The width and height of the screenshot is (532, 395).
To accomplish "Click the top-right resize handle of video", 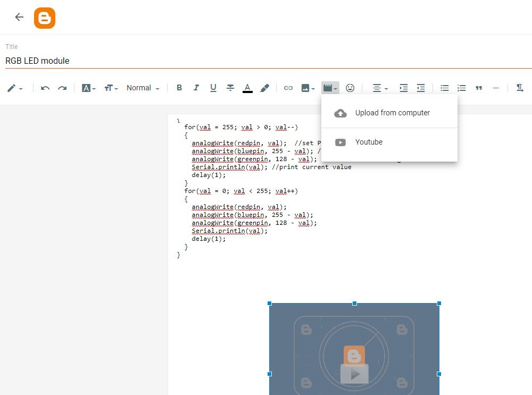I will coord(439,304).
